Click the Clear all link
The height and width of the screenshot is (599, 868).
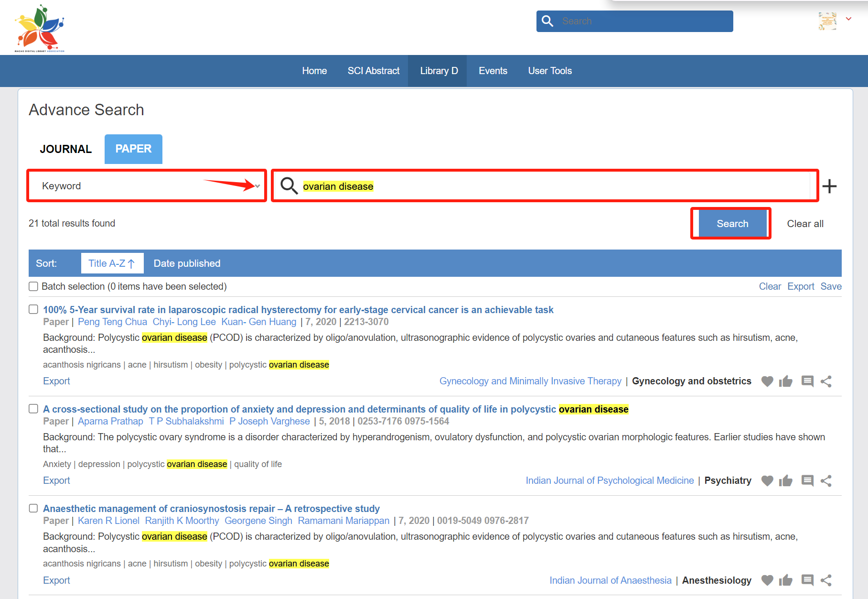coord(805,224)
